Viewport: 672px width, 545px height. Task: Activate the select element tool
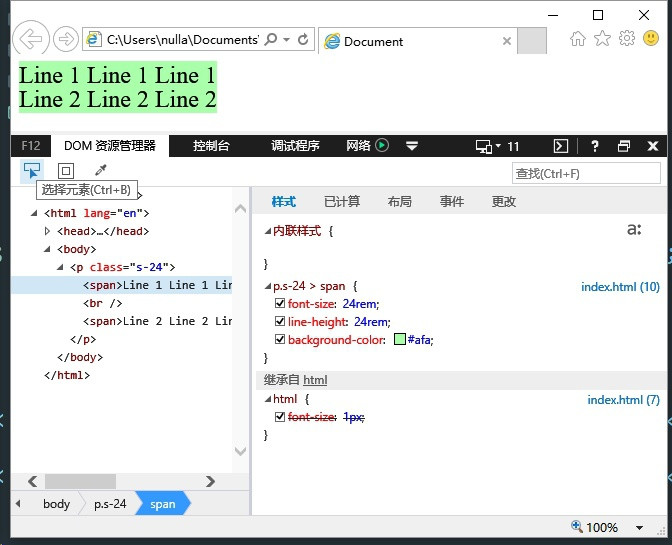click(x=32, y=171)
